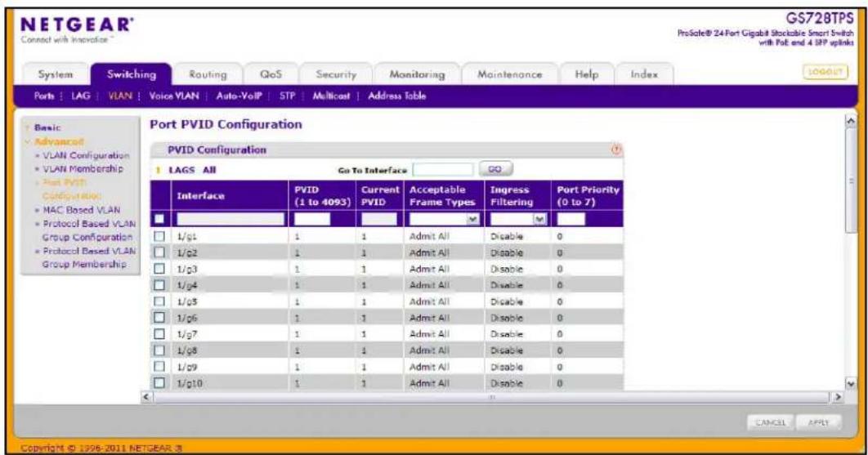This screenshot has width=868, height=455.
Task: Click 'Admit All' in the 1/g7 row
Action: point(429,334)
